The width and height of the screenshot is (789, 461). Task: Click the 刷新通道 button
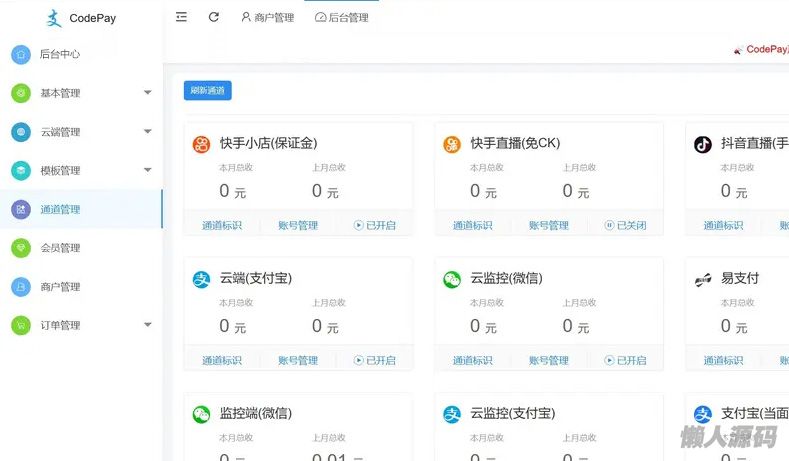coord(207,91)
